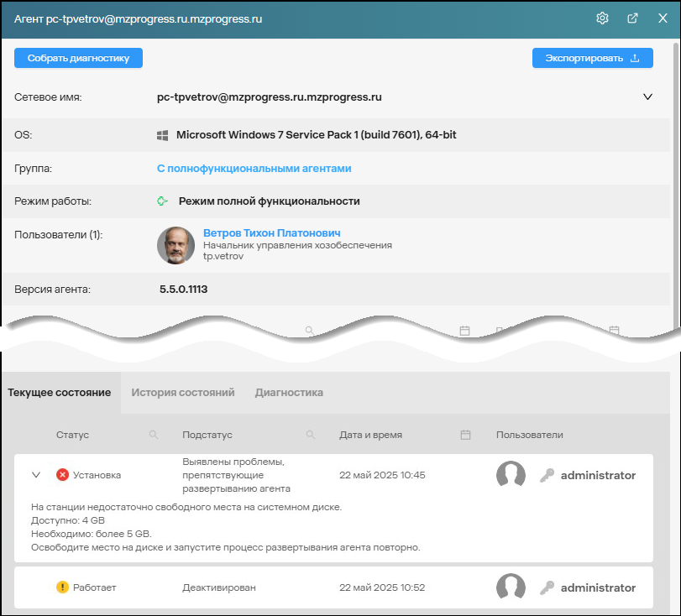This screenshot has height=616, width=681.
Task: Open Ветров Тихон Платонович profile link
Action: (x=271, y=232)
